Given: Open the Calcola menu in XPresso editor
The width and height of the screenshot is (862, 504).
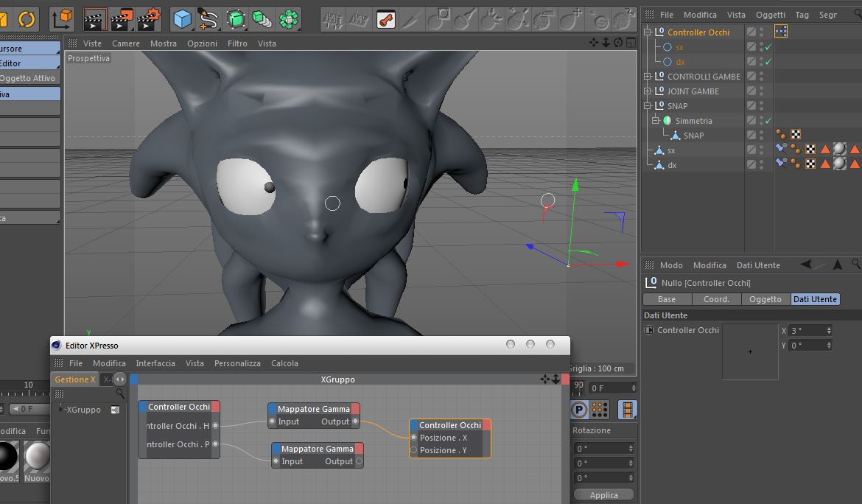Looking at the screenshot, I should [x=284, y=363].
